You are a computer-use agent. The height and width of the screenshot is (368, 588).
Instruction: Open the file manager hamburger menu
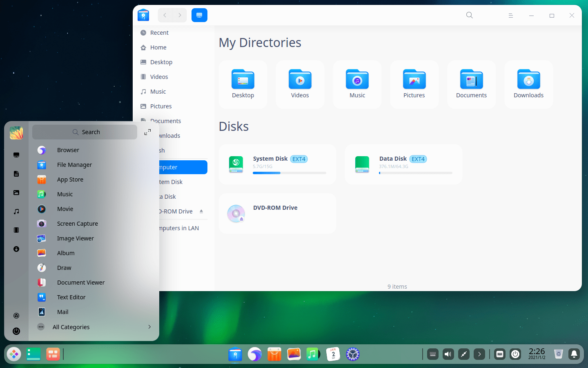[510, 16]
